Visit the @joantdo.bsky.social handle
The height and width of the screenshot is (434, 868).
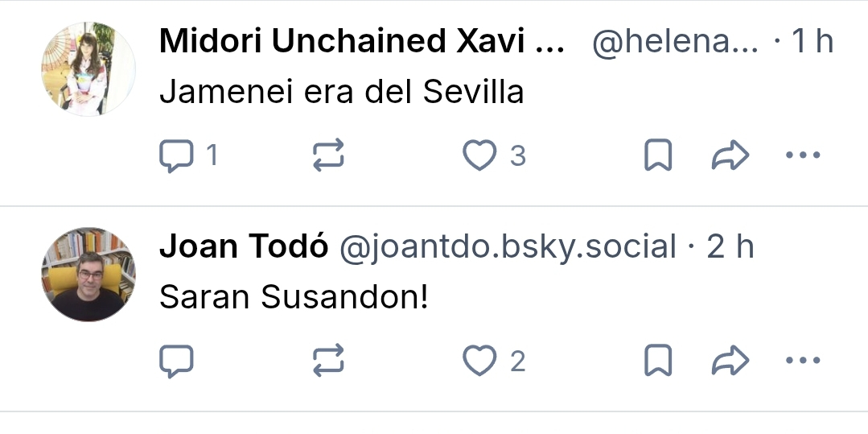(x=508, y=247)
